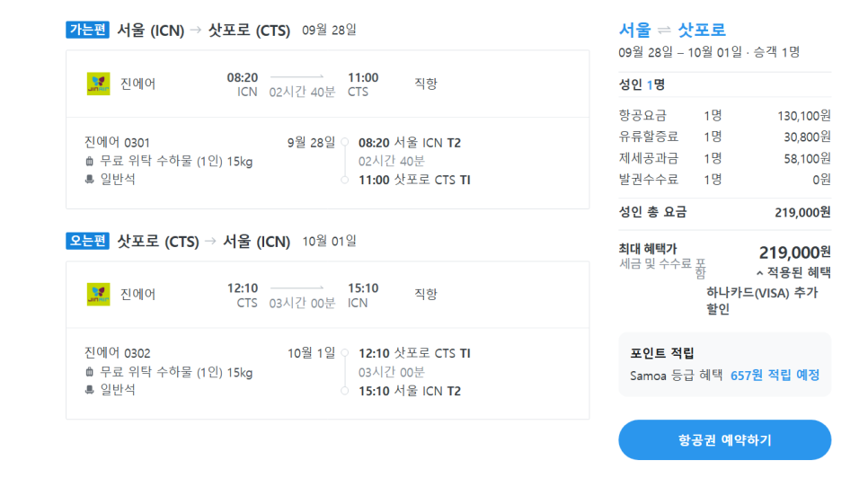
Task: Click the caret beside 적용된 혜택
Action: point(759,273)
